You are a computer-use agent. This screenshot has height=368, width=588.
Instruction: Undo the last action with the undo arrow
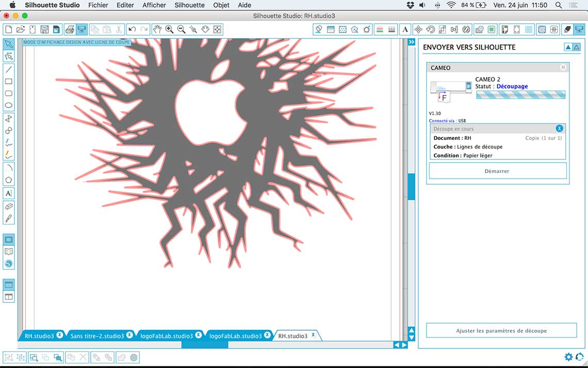pyautogui.click(x=132, y=29)
